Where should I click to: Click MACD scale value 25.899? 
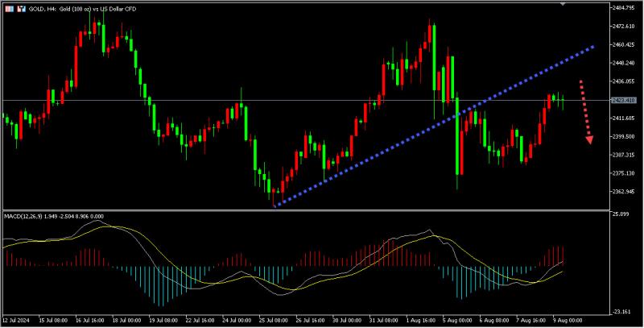pyautogui.click(x=621, y=214)
